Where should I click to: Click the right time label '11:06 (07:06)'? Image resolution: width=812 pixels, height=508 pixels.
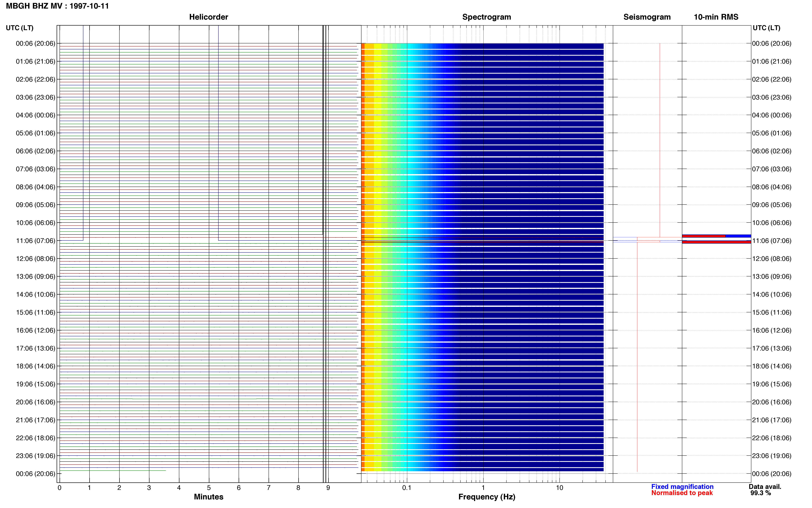[x=772, y=240]
